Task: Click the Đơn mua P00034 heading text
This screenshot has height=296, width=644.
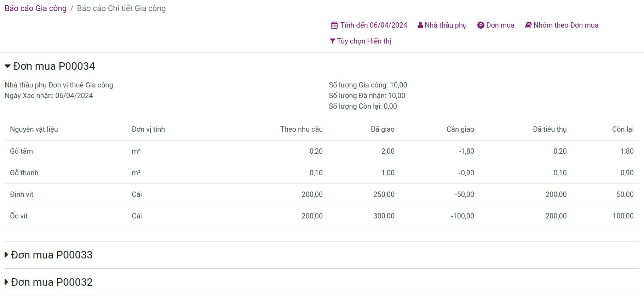Action: 54,66
